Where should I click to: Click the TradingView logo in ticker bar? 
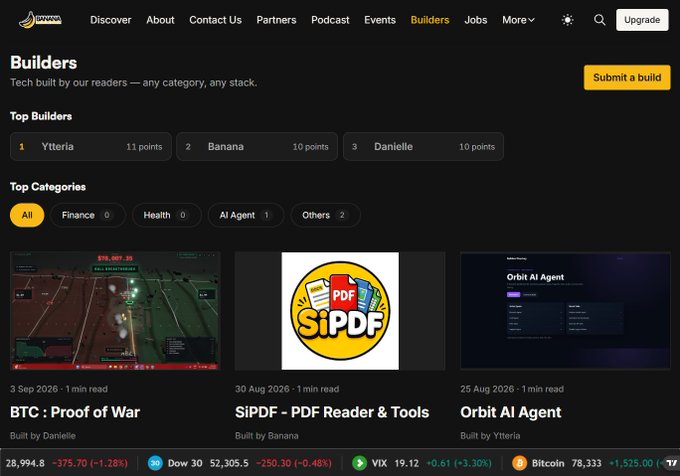click(x=671, y=463)
